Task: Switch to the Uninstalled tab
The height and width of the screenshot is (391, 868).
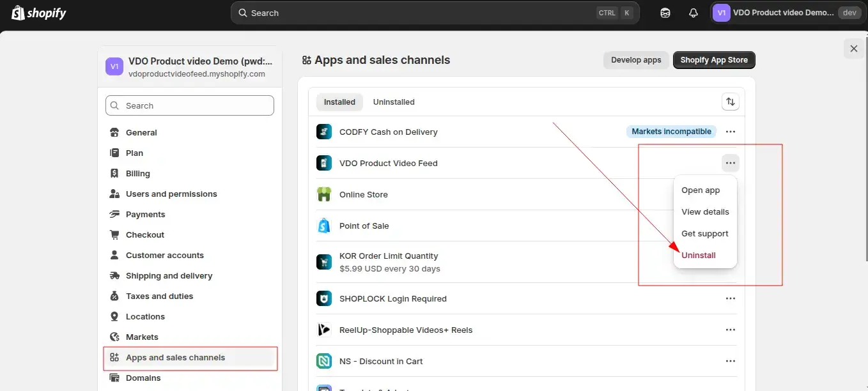Action: [394, 102]
